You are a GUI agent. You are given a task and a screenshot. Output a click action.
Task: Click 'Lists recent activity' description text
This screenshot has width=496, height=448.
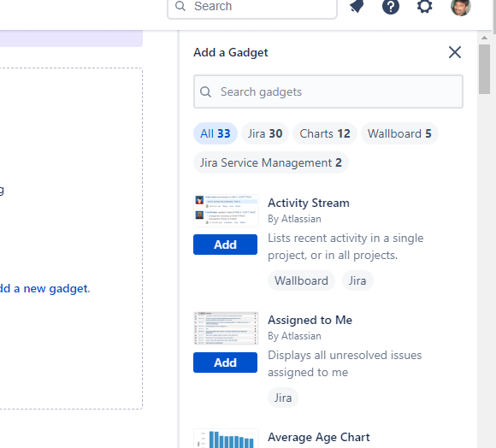345,246
